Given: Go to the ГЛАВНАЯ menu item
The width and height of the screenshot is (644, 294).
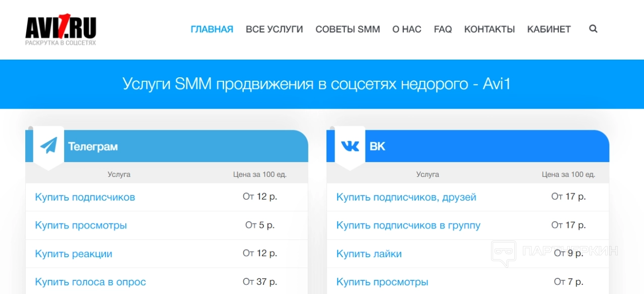Looking at the screenshot, I should tap(212, 29).
